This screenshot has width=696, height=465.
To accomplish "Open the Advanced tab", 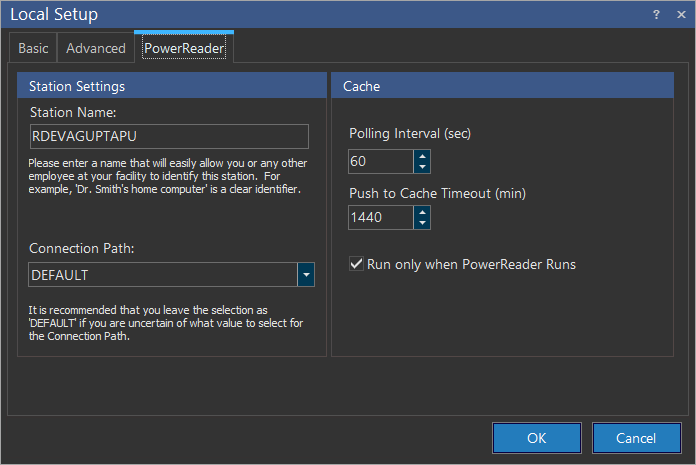I will tap(96, 48).
